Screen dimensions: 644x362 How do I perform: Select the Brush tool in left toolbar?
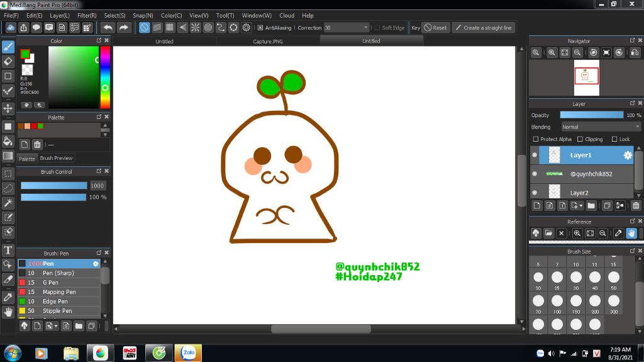point(8,47)
